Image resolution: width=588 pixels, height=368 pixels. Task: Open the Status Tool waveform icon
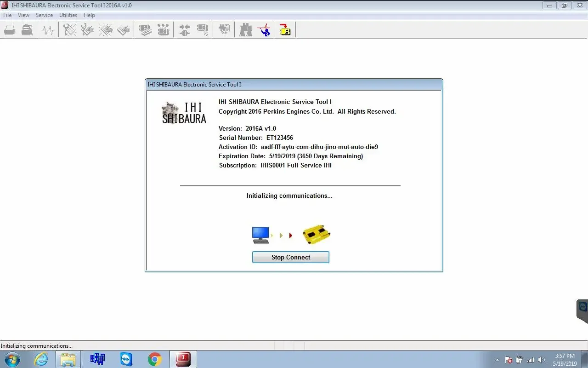tap(48, 30)
